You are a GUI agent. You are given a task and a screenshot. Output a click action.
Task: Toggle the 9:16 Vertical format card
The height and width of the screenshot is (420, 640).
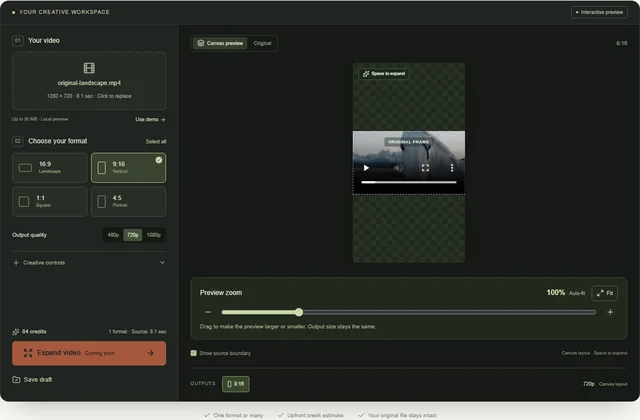coord(129,168)
